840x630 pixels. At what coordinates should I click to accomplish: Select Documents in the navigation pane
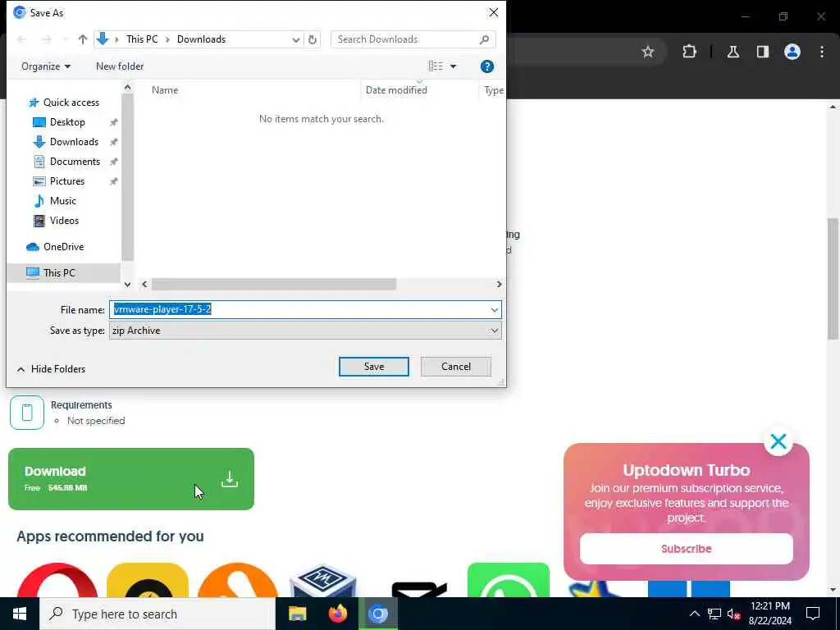(x=75, y=162)
